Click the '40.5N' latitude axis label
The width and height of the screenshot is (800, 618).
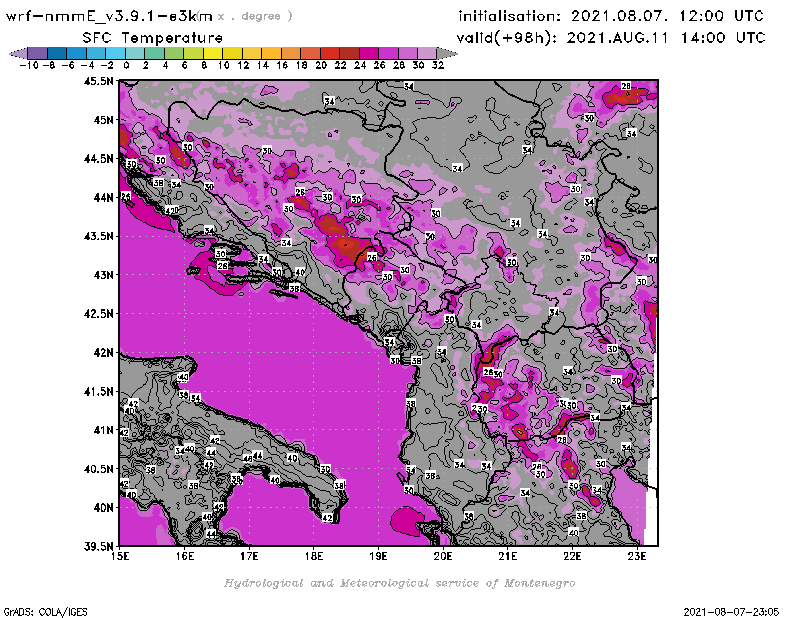(x=98, y=469)
